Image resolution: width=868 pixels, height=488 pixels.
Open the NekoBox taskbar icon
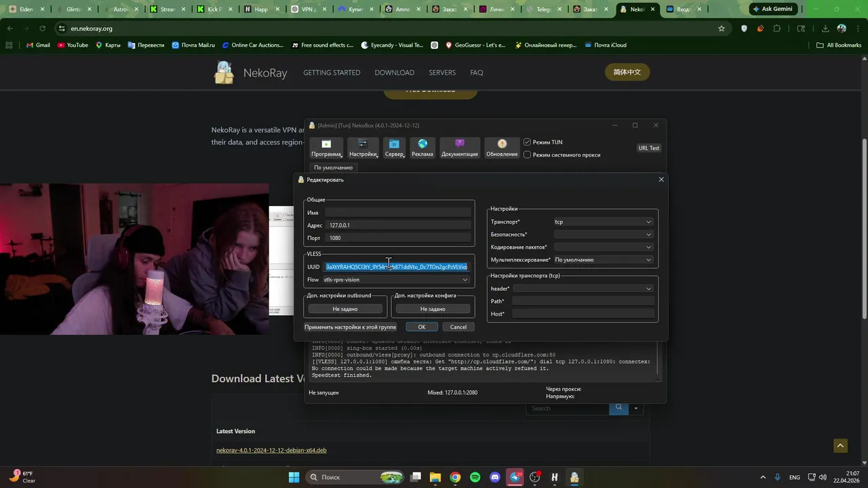tap(574, 477)
